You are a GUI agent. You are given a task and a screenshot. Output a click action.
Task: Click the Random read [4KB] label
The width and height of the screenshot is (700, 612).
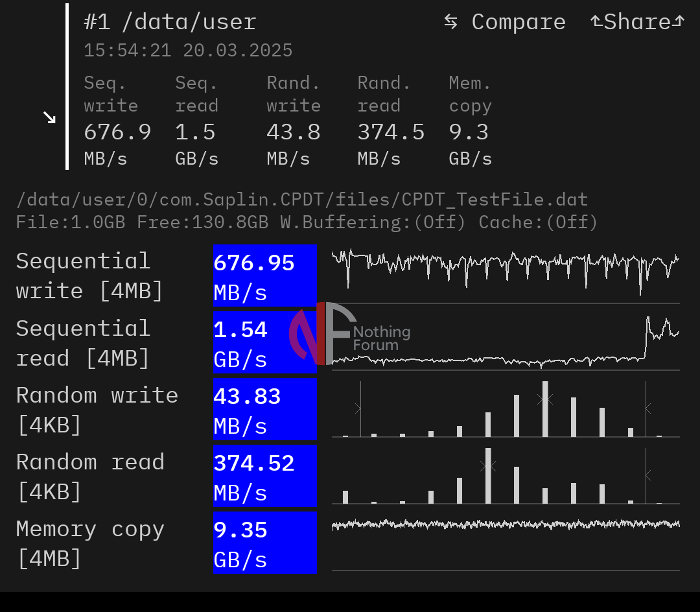(x=91, y=477)
